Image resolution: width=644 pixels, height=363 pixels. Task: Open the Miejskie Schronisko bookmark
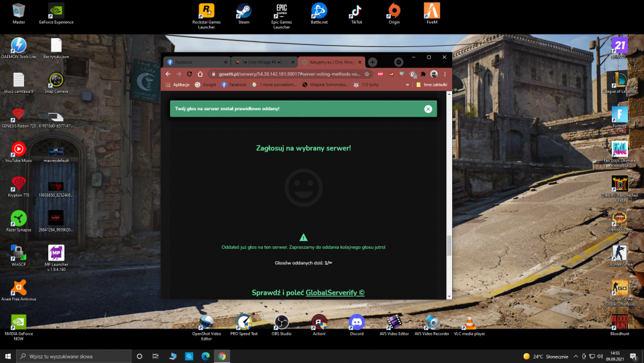pos(325,84)
